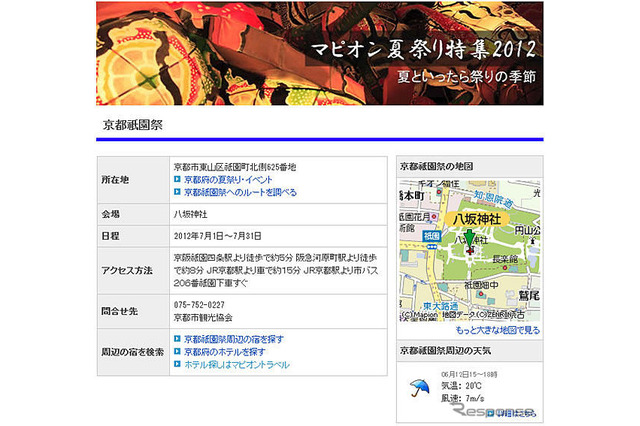Click arrow icon beside 周辺の宿を探す

coord(177,340)
